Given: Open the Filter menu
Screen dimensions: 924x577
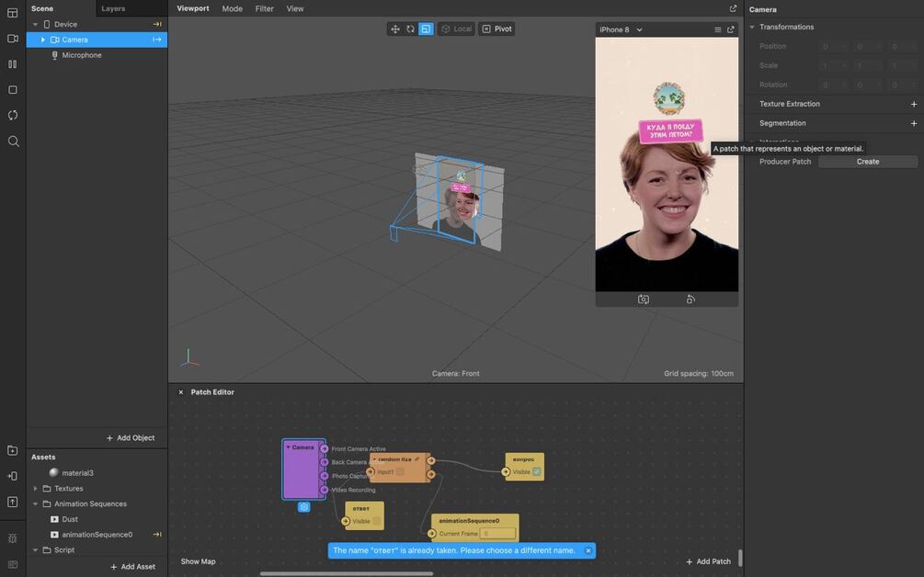Looking at the screenshot, I should click(264, 8).
